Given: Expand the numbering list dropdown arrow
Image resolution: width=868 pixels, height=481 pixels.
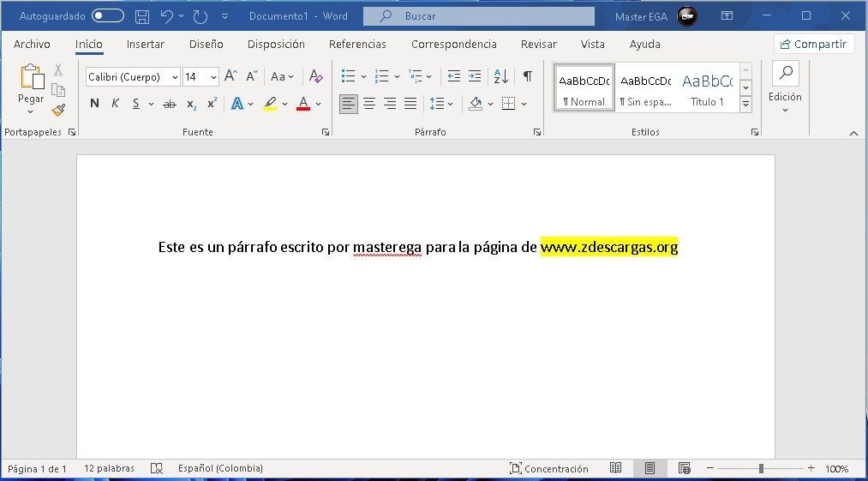Looking at the screenshot, I should (x=397, y=76).
